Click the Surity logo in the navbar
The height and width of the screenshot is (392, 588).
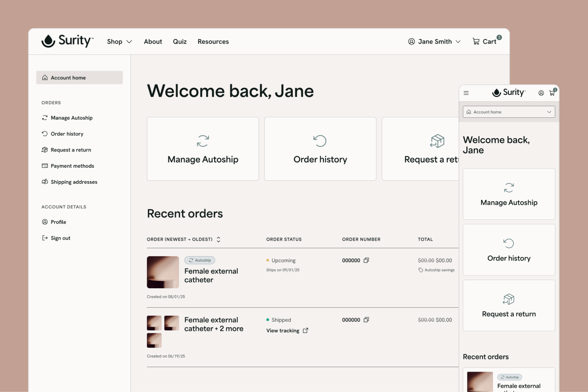(x=68, y=41)
